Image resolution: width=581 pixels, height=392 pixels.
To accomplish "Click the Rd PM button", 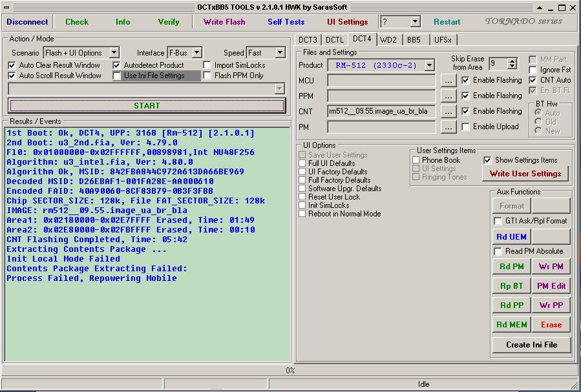I will click(x=511, y=267).
